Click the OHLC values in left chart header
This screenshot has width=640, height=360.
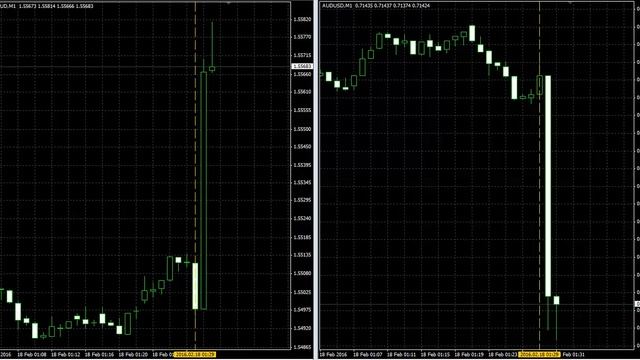[x=56, y=6]
